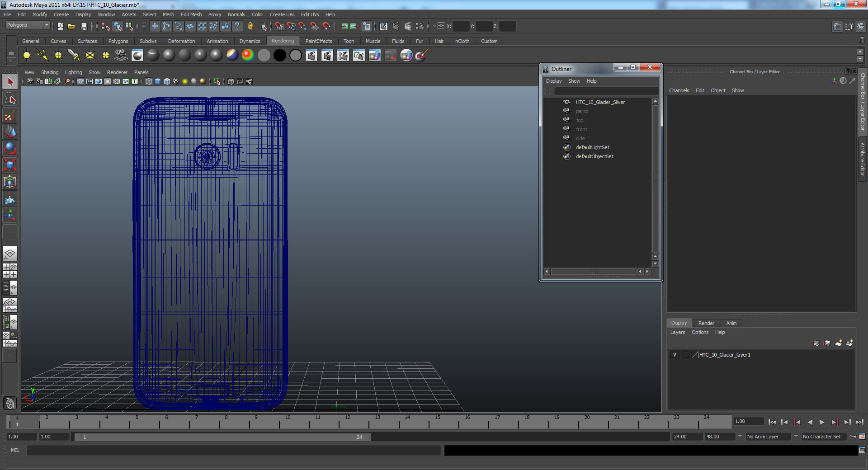
Task: Click the MEL command input field
Action: pyautogui.click(x=233, y=450)
